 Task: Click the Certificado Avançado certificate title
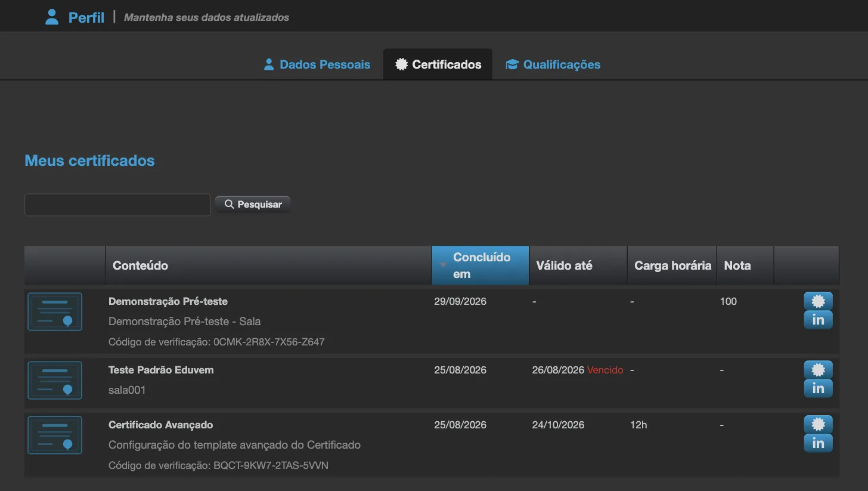point(161,425)
